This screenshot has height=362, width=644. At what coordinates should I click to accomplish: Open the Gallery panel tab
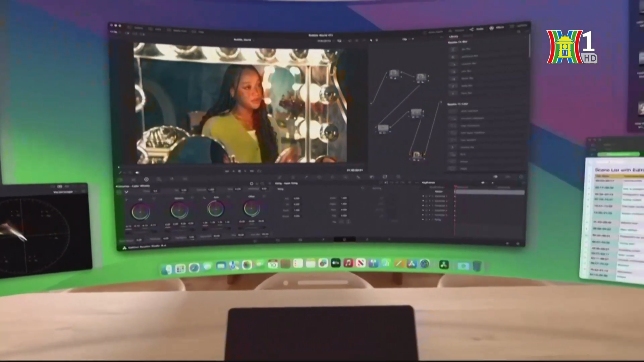[135, 28]
